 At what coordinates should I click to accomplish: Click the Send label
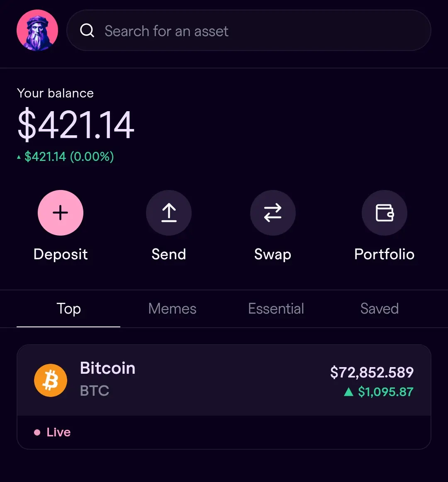point(169,254)
